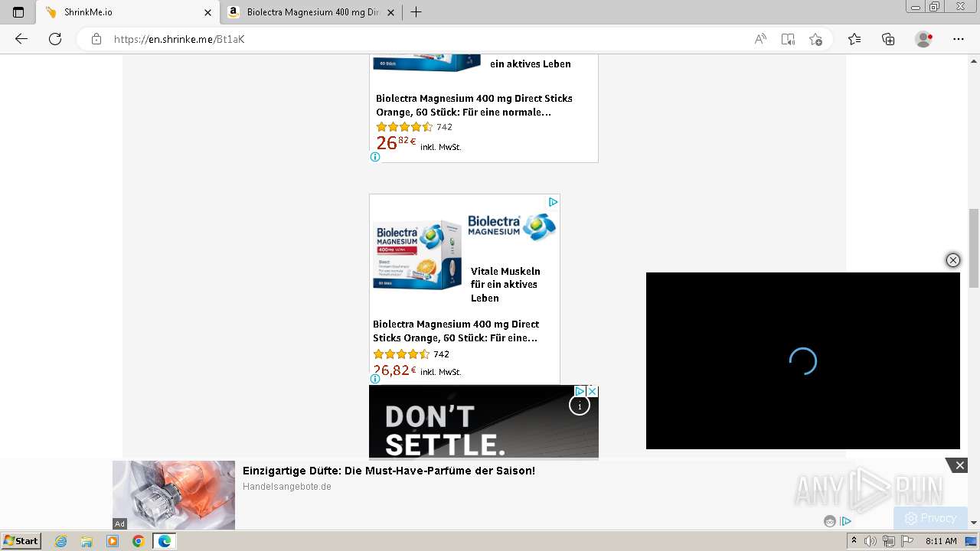Open tab actions menu

(18, 12)
